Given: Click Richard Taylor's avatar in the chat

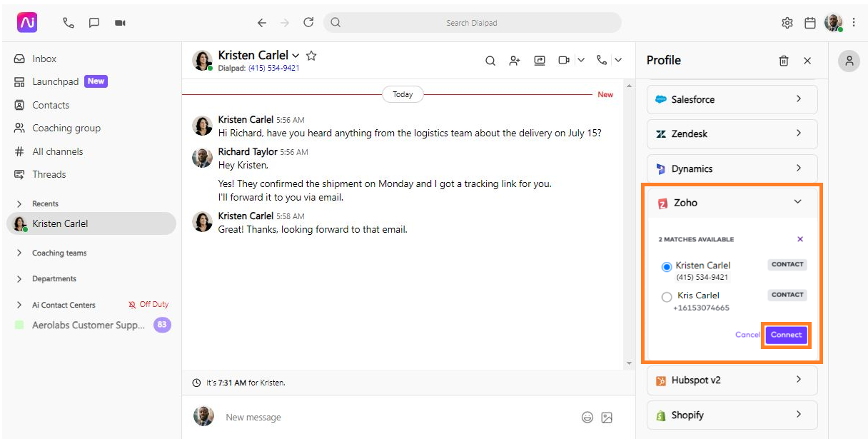Looking at the screenshot, I should pyautogui.click(x=202, y=157).
